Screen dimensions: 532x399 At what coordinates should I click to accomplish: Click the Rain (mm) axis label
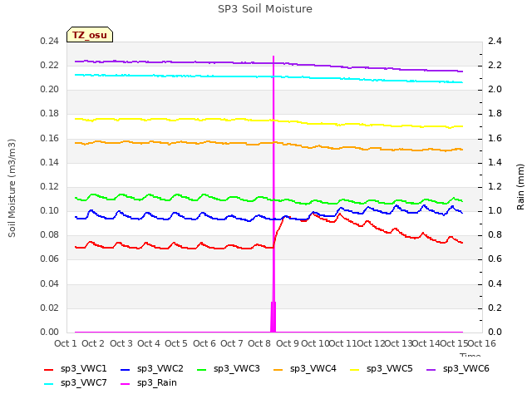[520, 187]
